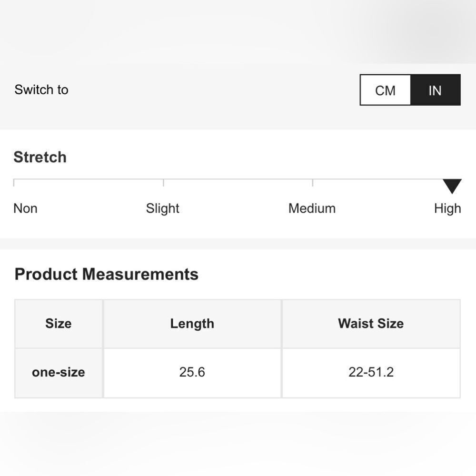Click the stretch scale first tick mark
476x476 pixels.
[14, 182]
